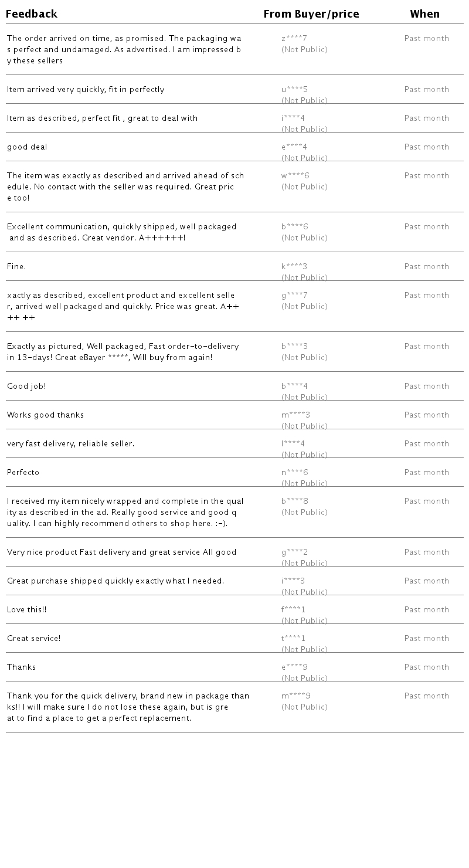Click the 'Love this!!' feedback comment
Image resolution: width=469 pixels, height=868 pixels.
[26, 610]
